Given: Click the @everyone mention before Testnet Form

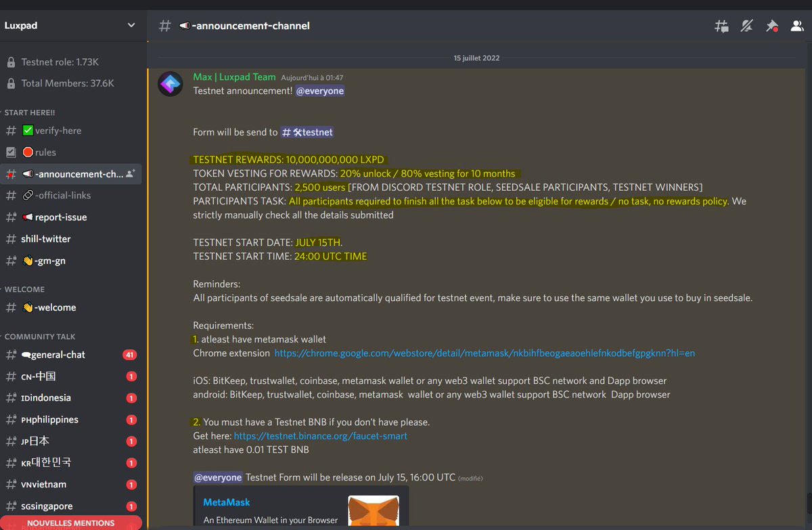Looking at the screenshot, I should 218,477.
